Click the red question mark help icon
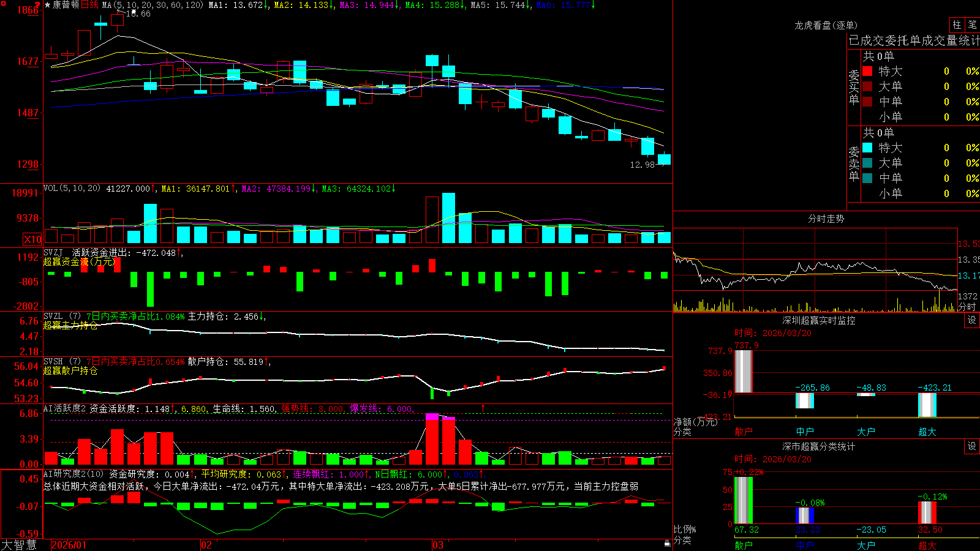The height and width of the screenshot is (551, 980). click(x=38, y=4)
